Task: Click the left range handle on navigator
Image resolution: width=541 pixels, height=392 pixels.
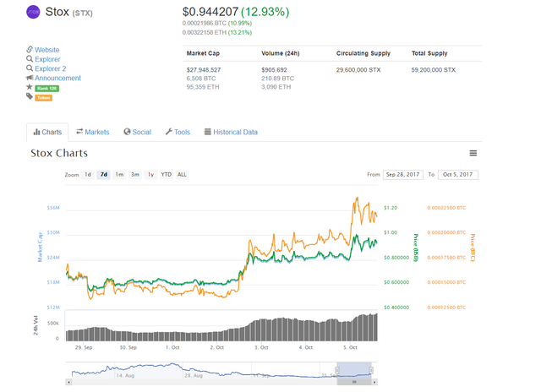Action: 337,370
